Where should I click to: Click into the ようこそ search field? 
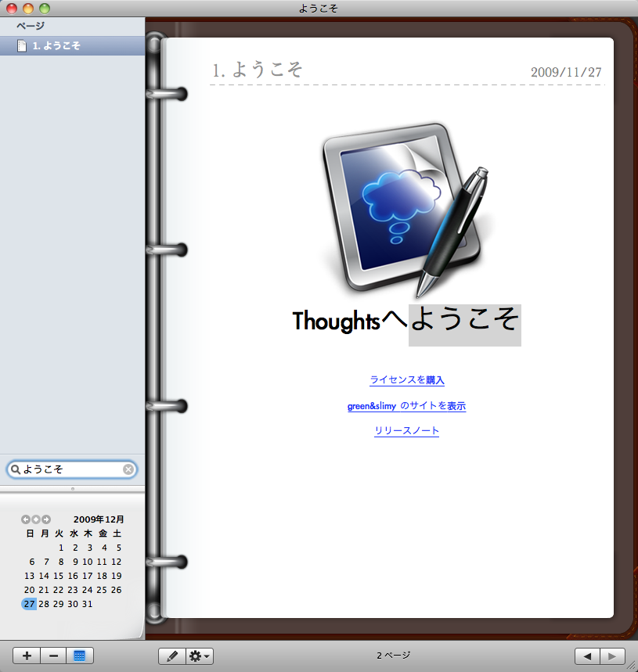click(x=71, y=469)
